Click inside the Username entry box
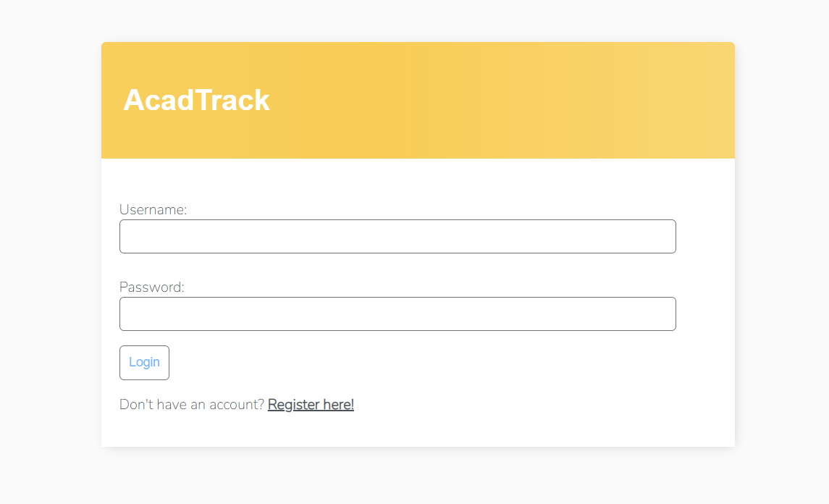829x504 pixels. point(397,236)
